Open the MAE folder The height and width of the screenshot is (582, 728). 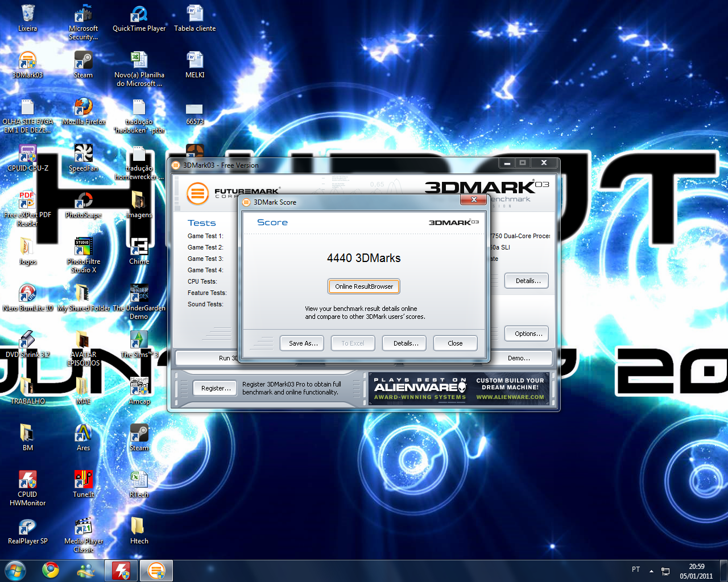(x=83, y=391)
